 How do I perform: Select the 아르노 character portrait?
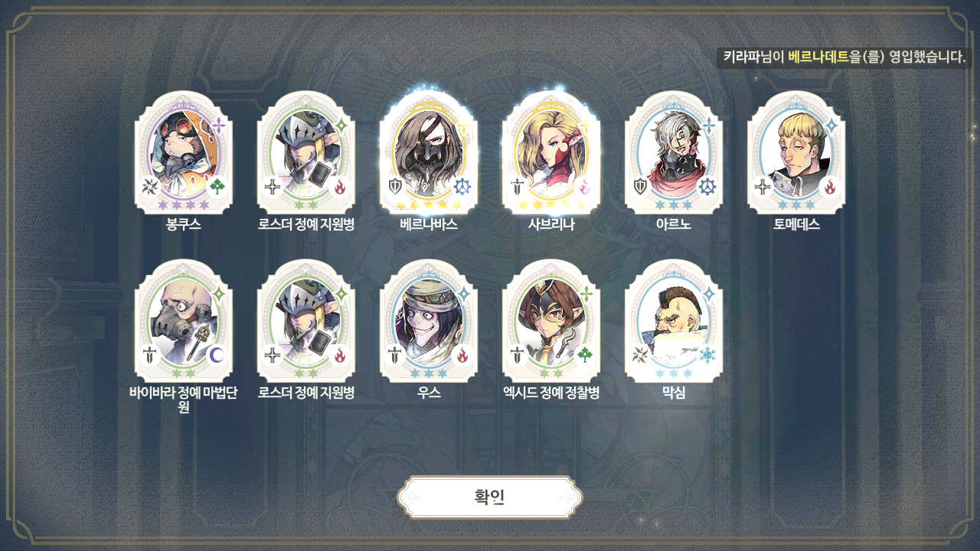tap(674, 153)
